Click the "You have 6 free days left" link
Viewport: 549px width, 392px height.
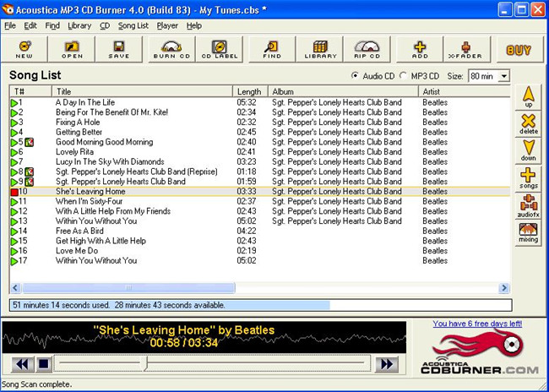[476, 324]
